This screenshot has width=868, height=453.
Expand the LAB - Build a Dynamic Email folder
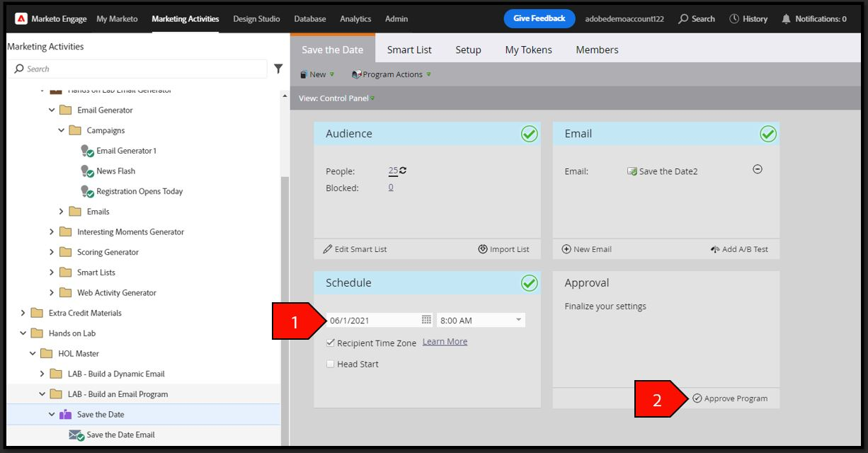42,374
